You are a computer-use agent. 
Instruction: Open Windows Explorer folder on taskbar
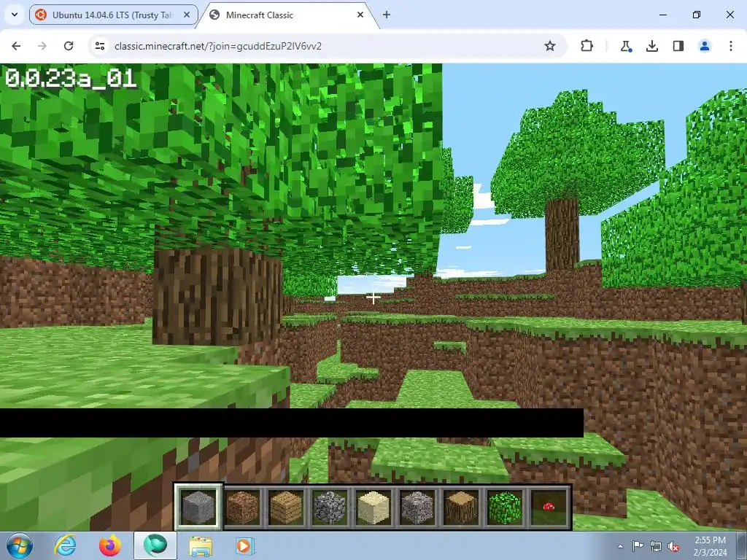pyautogui.click(x=201, y=545)
